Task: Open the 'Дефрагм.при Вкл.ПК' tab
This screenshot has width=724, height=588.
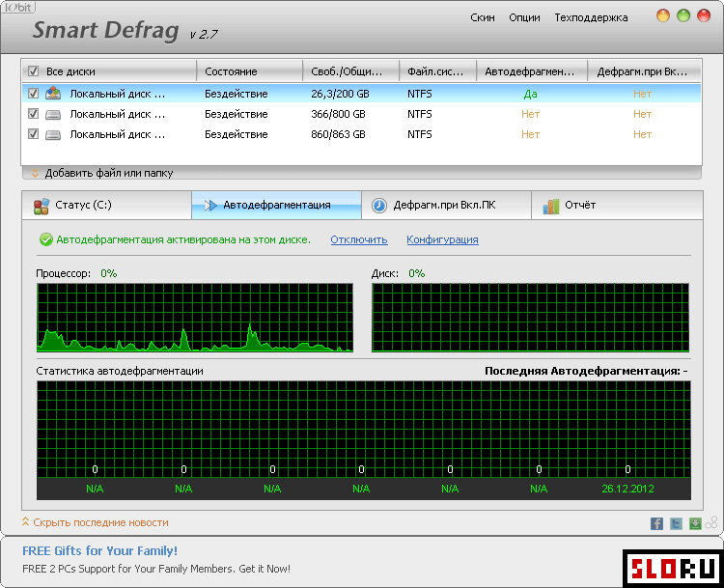Action: [x=446, y=205]
